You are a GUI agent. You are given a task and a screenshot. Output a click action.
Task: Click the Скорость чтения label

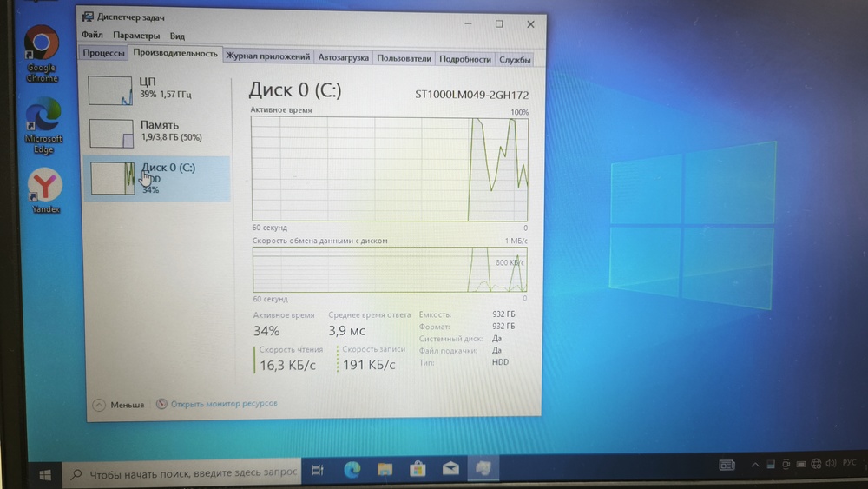291,349
